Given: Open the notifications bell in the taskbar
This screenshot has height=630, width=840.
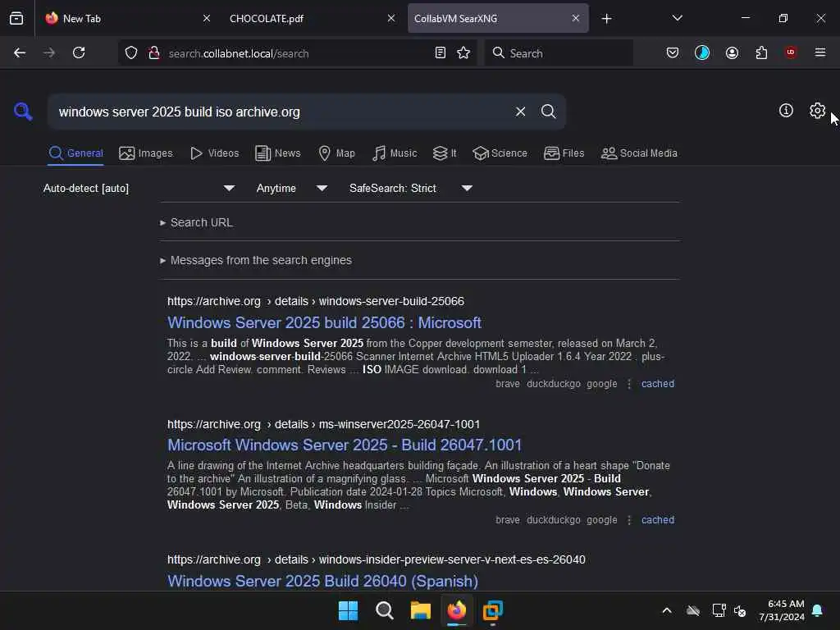Looking at the screenshot, I should click(818, 610).
